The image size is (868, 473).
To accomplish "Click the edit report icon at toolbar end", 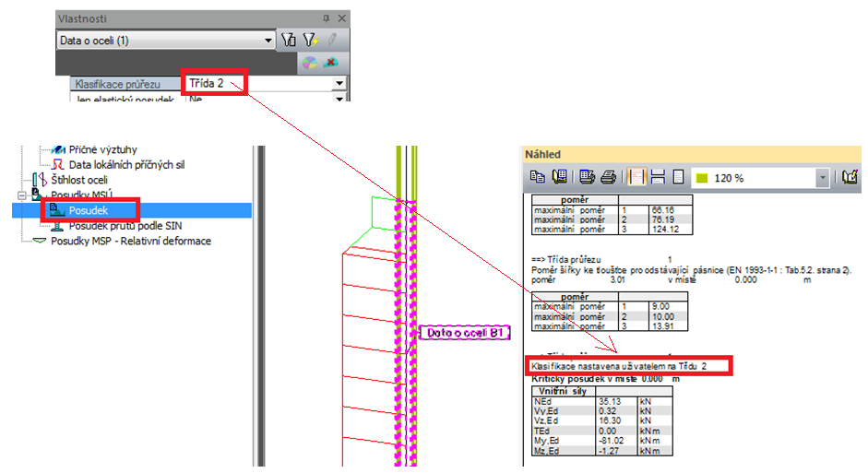I will [850, 177].
